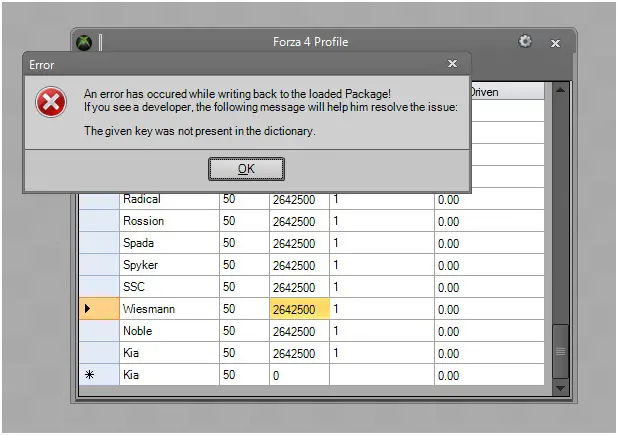
Task: Click the 'given key was not present' message text
Action: coord(200,131)
